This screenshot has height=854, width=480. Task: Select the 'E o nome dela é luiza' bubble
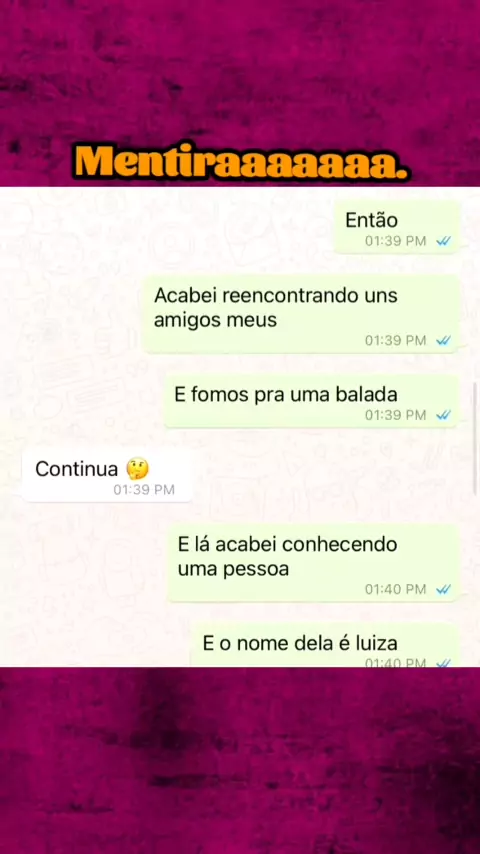(x=325, y=645)
